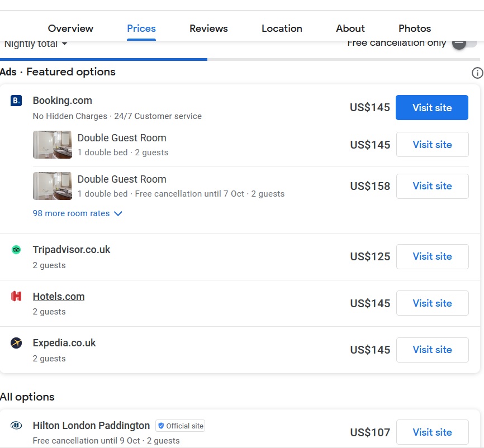Click the Tripadvisor owl logo icon
The width and height of the screenshot is (484, 448).
[x=16, y=250]
